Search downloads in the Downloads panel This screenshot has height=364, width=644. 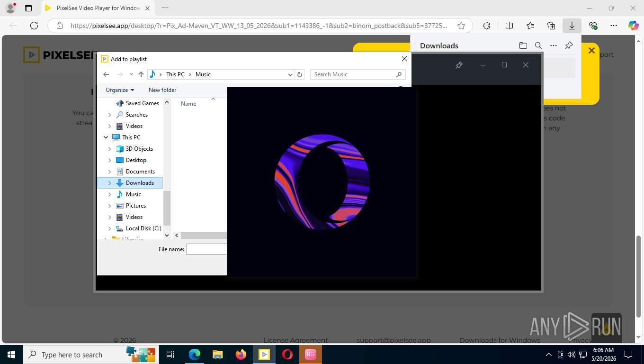pyautogui.click(x=538, y=45)
